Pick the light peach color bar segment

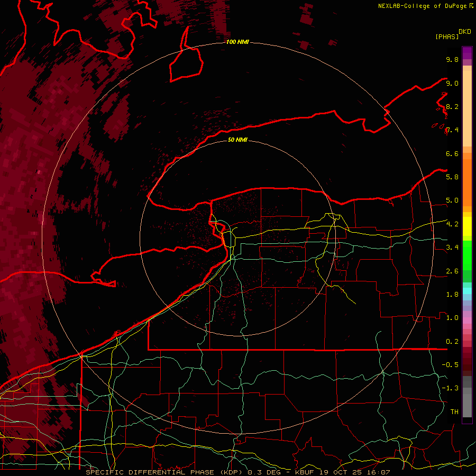point(467,109)
